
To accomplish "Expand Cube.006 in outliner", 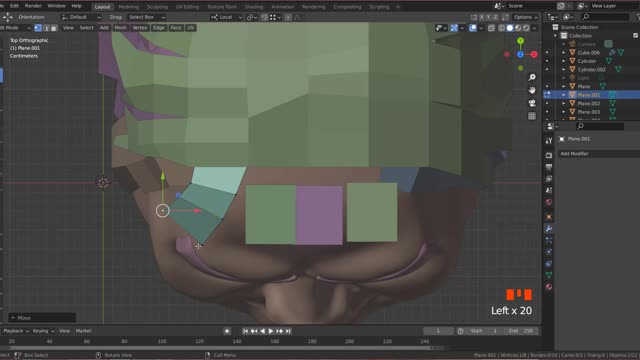I will 564,53.
